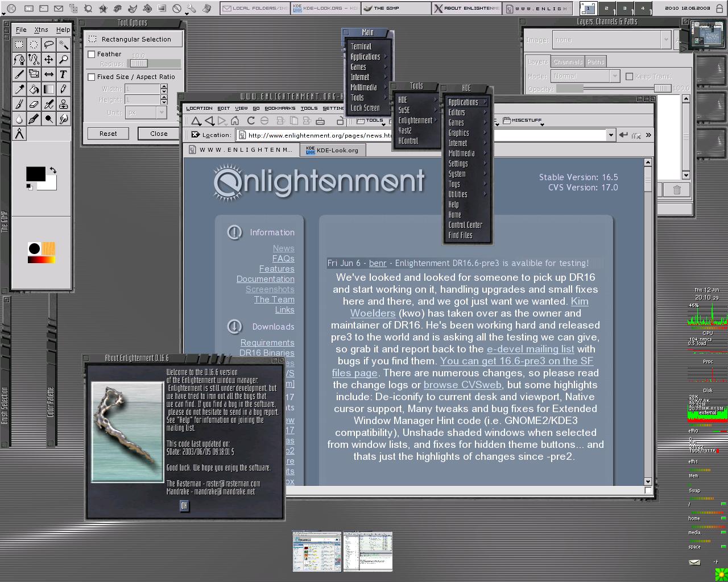Open the Documentation link
The height and width of the screenshot is (582, 728).
point(266,279)
